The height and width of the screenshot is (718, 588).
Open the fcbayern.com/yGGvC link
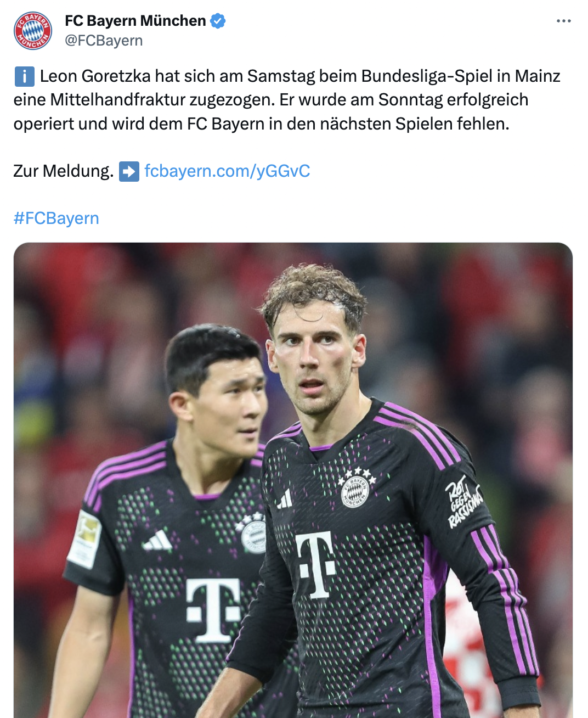(x=227, y=171)
